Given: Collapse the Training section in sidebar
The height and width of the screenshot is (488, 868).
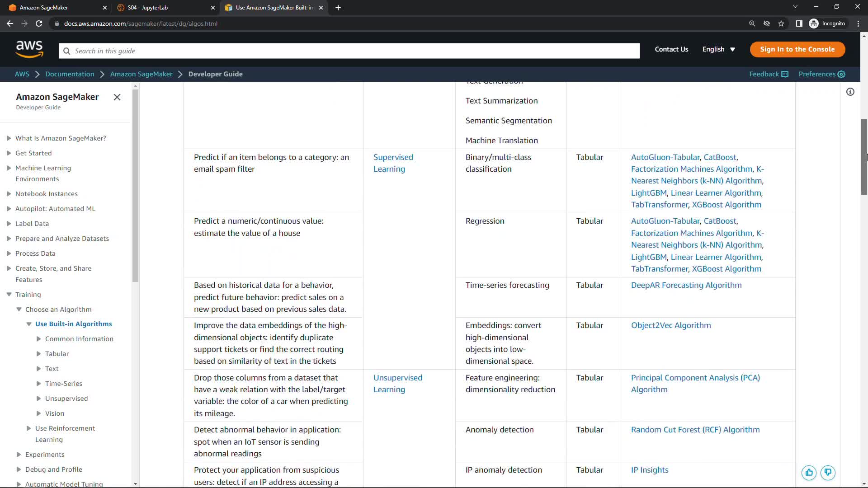Looking at the screenshot, I should (x=9, y=295).
